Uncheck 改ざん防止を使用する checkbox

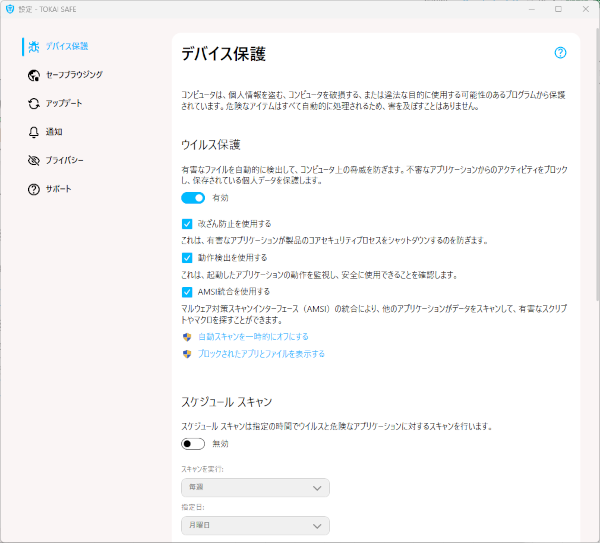(187, 224)
